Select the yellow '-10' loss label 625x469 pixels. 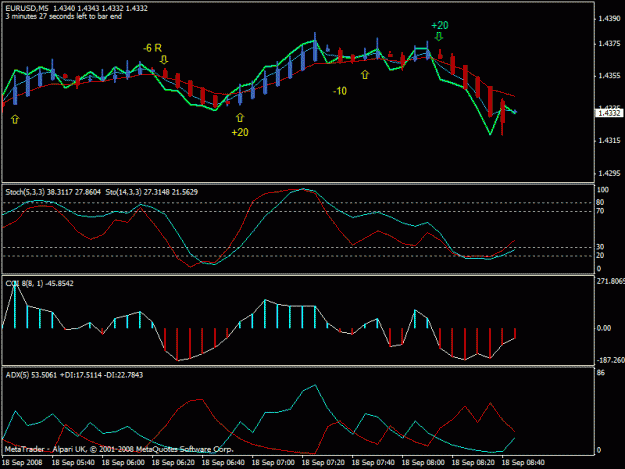coord(340,91)
